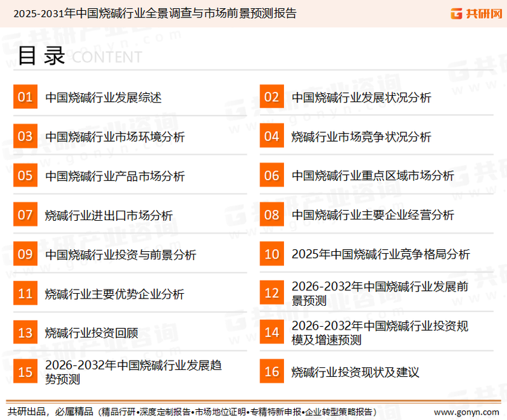Select chapter 中国烧碱行业发展综述
507x420 pixels.
[103, 97]
